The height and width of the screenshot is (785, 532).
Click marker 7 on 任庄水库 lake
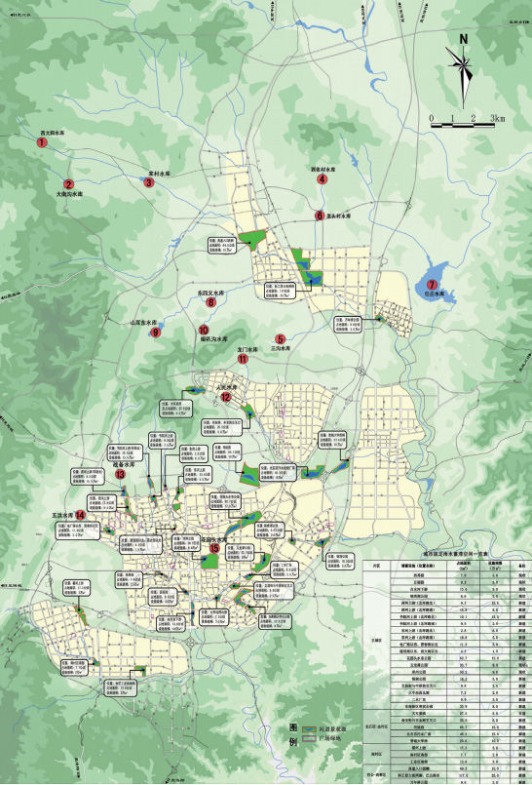pos(429,286)
